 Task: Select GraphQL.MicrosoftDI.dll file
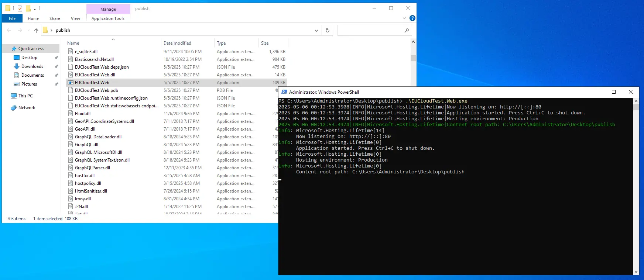(99, 152)
